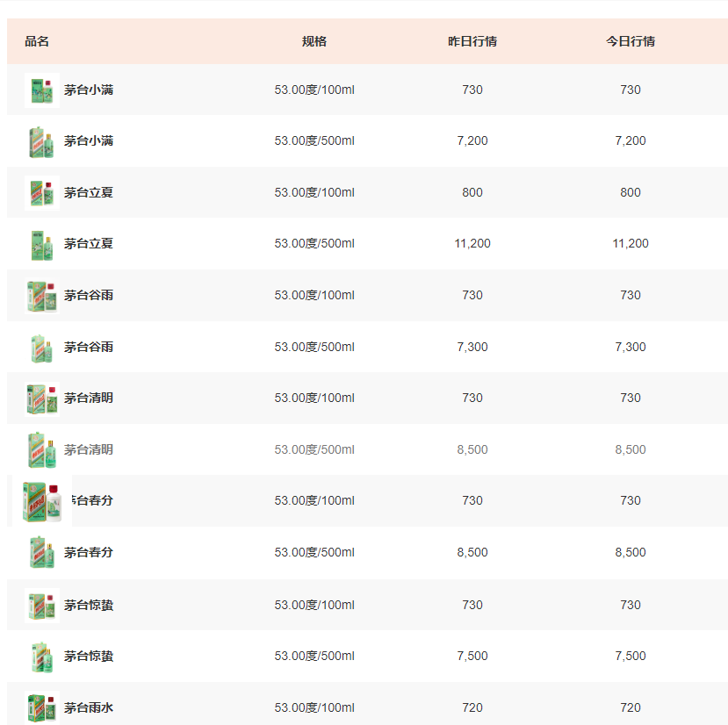Viewport: 728px width, 725px height.
Task: Click the 规格 column header
Action: (x=314, y=41)
